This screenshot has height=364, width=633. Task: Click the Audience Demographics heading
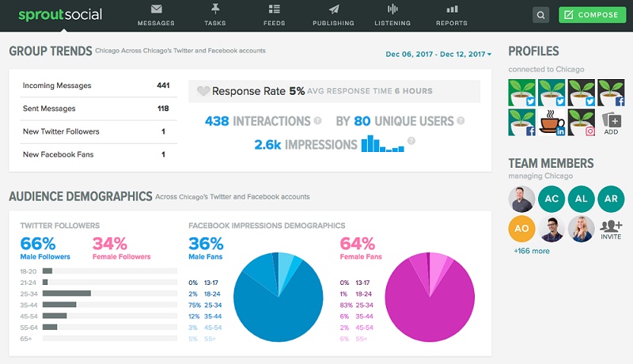pos(81,196)
